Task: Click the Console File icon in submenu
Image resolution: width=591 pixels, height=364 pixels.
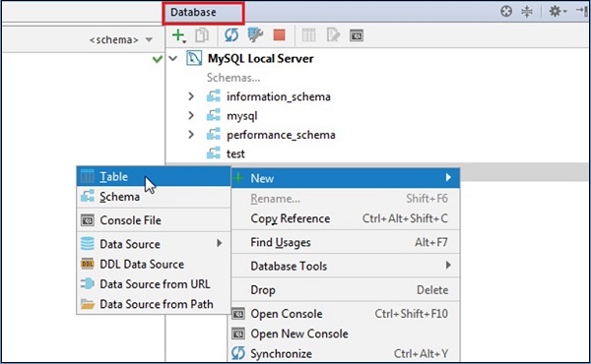Action: 88,220
